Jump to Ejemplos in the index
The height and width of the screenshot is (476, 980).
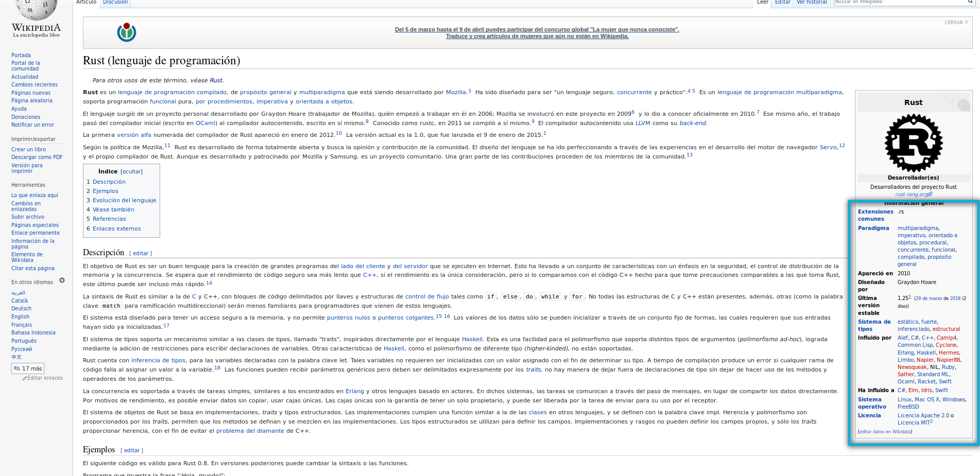(106, 191)
